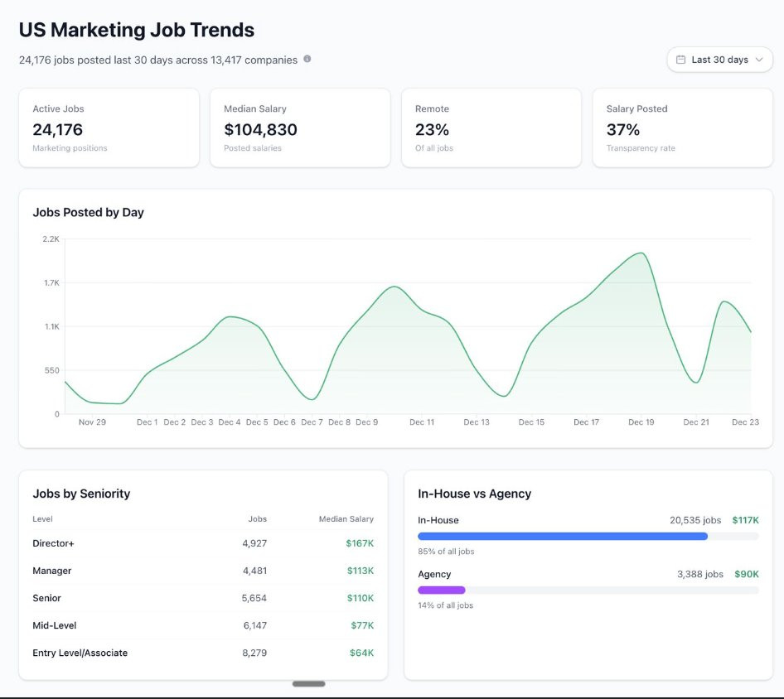The image size is (784, 699).
Task: Click the Senior row label
Action: 46,598
